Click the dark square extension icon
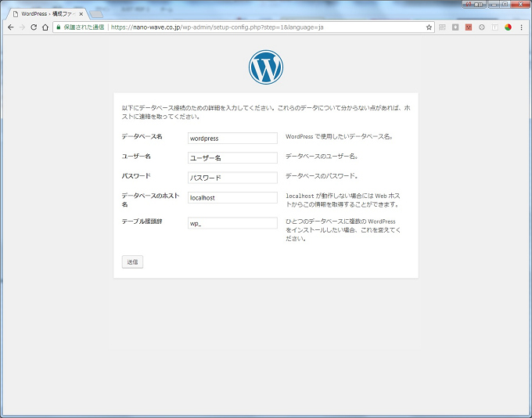Image resolution: width=532 pixels, height=418 pixels. click(455, 27)
